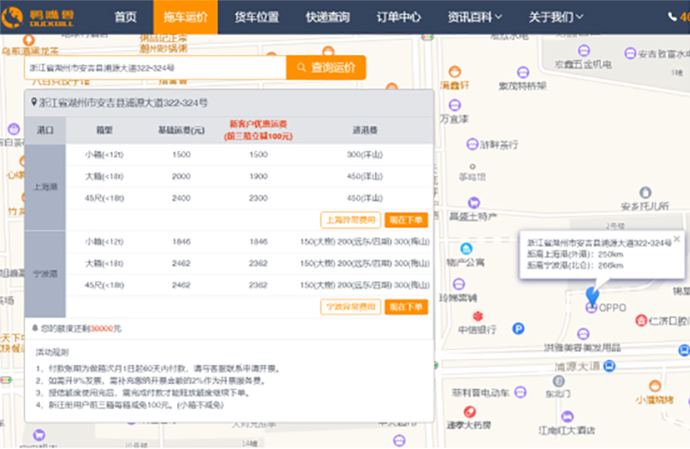Open the 首页 home tab
This screenshot has width=690, height=449.
point(125,17)
